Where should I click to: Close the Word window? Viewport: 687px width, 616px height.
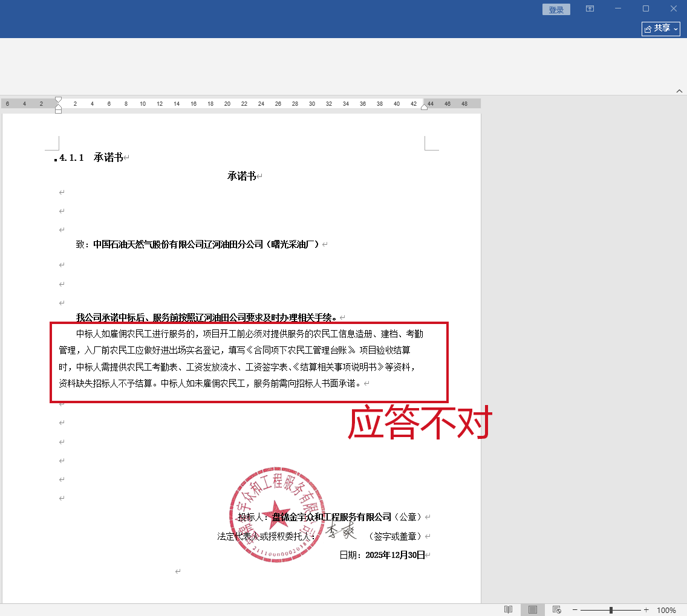tap(674, 8)
